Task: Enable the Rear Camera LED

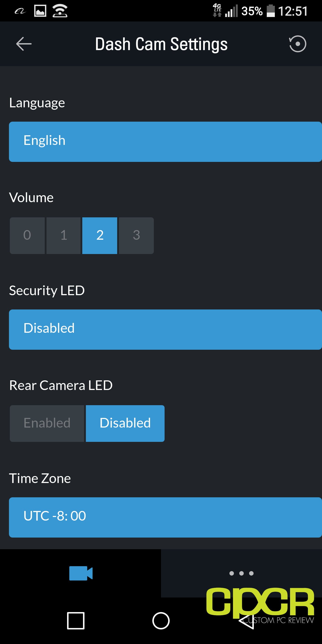Action: [x=47, y=423]
